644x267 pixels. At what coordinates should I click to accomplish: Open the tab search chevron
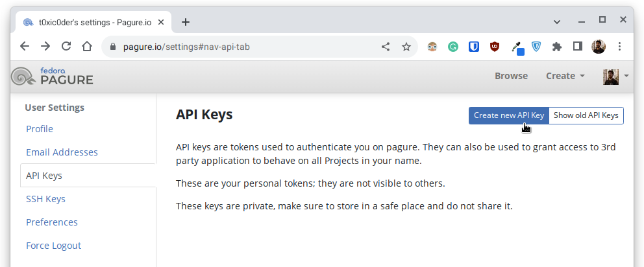[557, 22]
